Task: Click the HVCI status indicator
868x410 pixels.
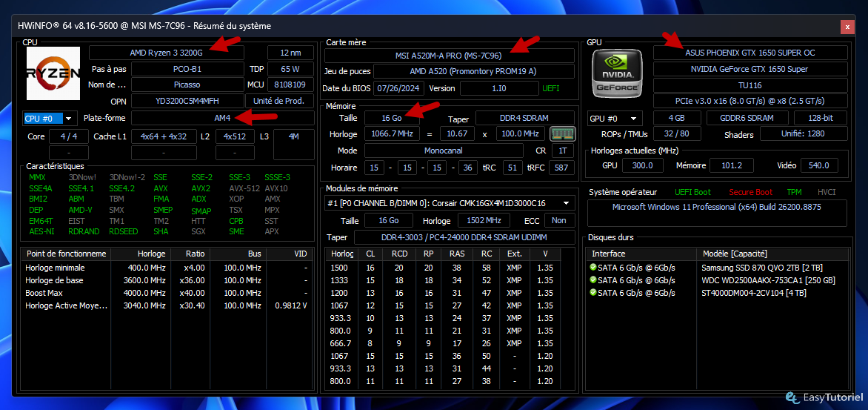Action: (x=827, y=192)
